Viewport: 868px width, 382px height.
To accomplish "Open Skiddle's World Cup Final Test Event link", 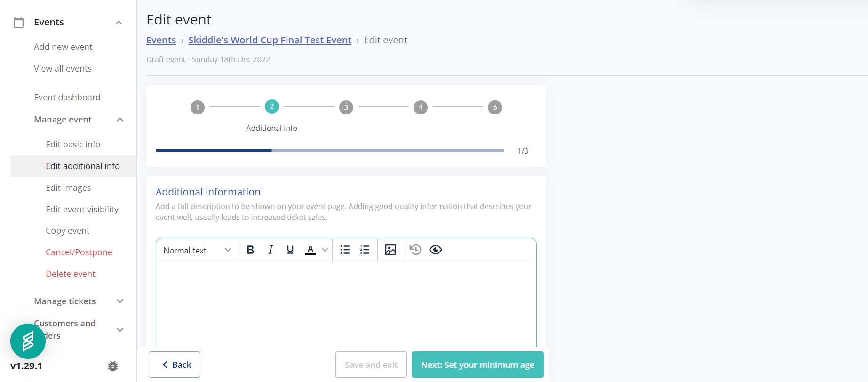I will click(270, 40).
